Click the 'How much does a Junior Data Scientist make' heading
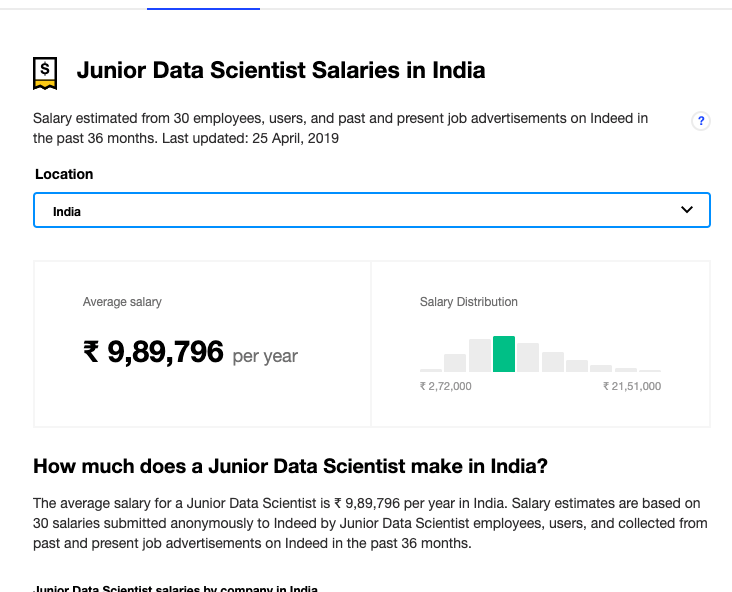Screen dimensions: 732x592 [291, 466]
